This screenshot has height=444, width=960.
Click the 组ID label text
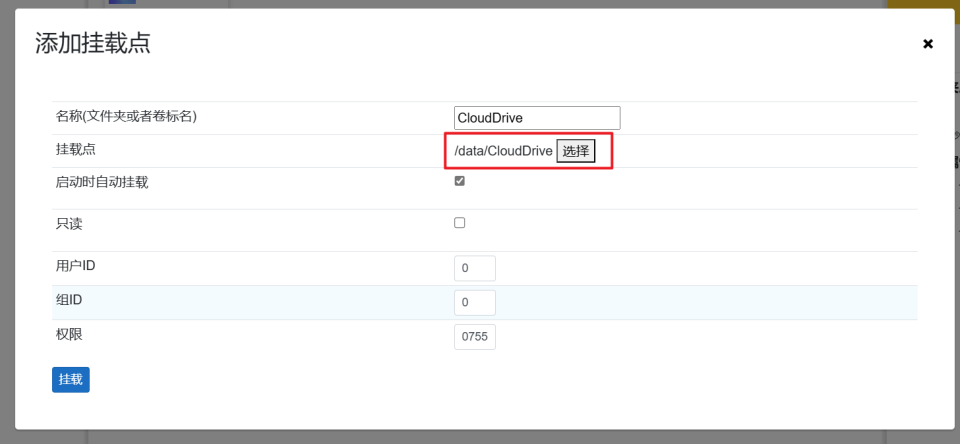[69, 299]
